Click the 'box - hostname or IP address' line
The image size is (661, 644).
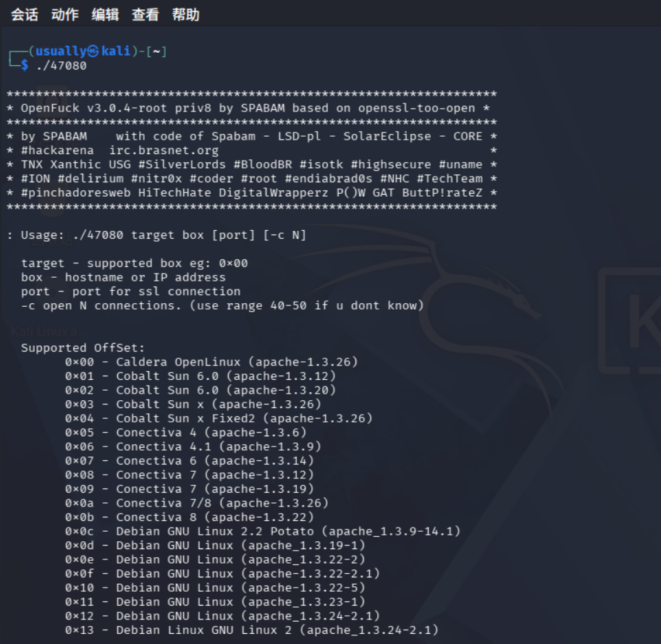124,277
